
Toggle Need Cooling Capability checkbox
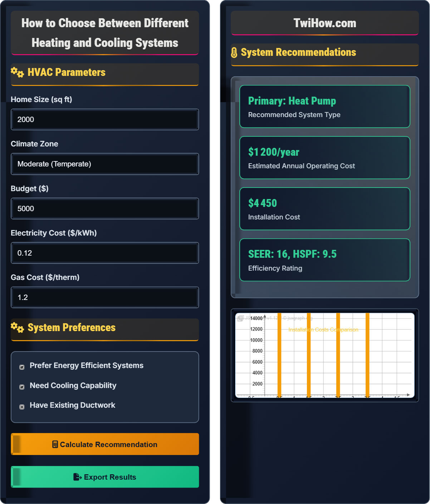[x=22, y=387]
